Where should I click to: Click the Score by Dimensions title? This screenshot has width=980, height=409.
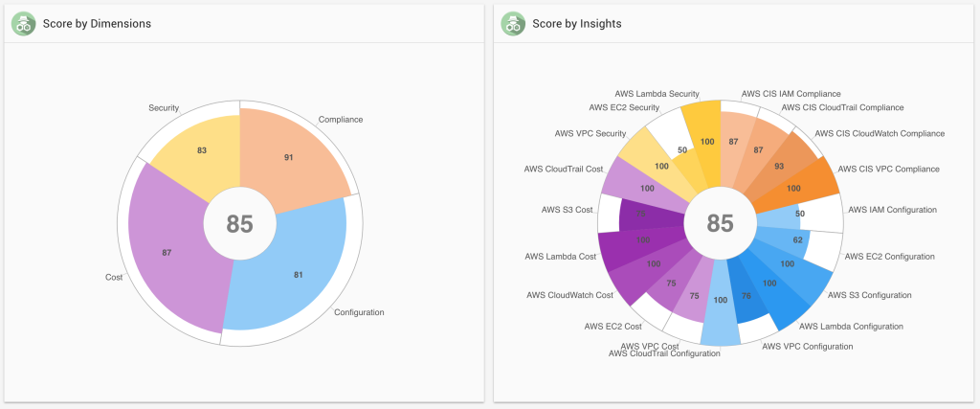tap(97, 23)
